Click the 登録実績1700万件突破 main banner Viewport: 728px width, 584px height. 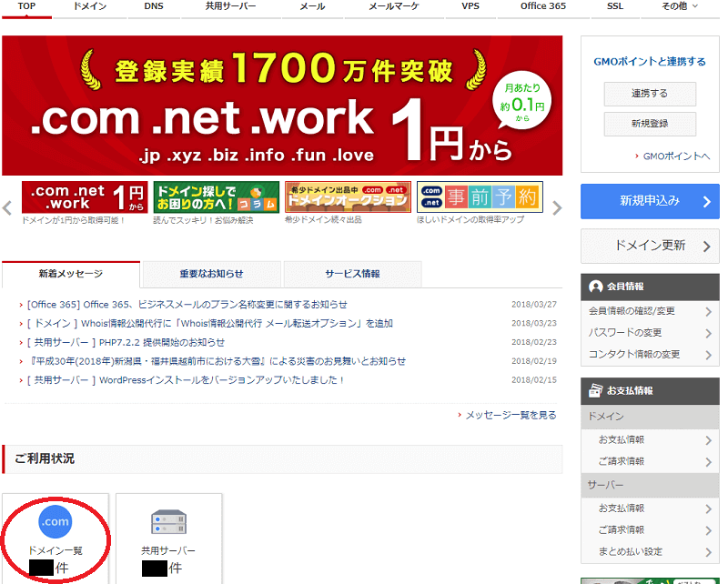tap(282, 106)
